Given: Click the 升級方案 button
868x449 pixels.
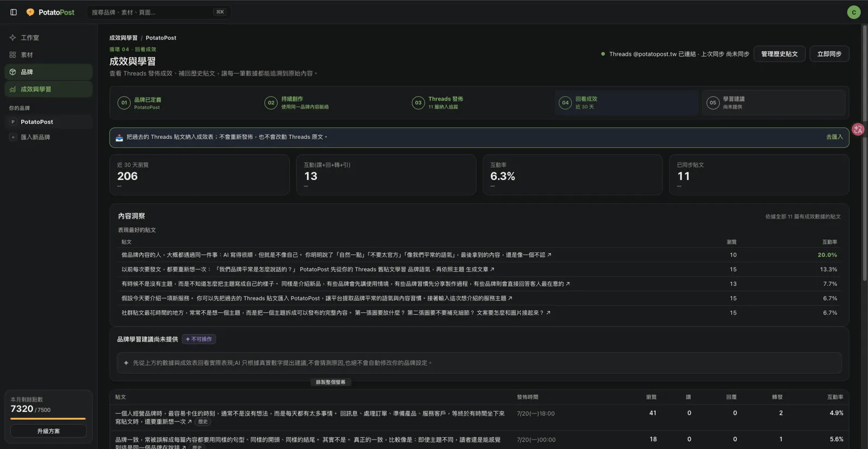Looking at the screenshot, I should 48,431.
